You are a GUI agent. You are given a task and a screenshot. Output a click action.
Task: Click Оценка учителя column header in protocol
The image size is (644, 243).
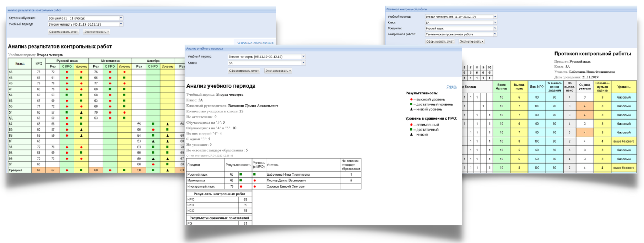click(585, 87)
